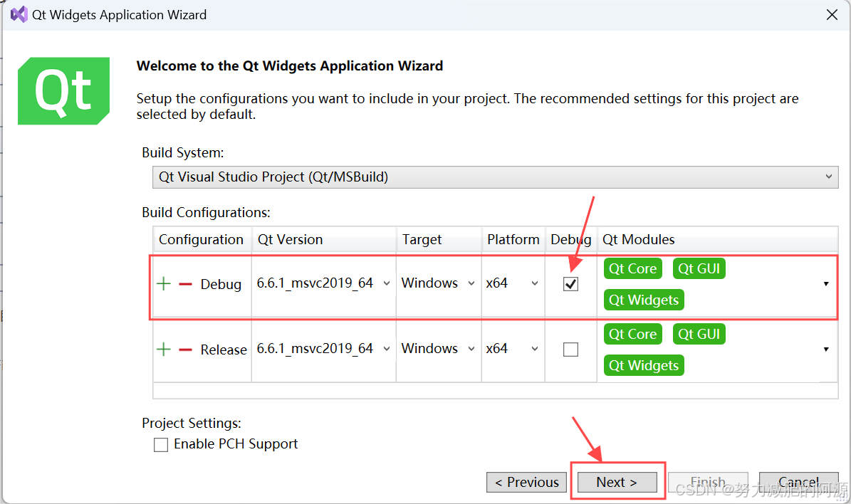Cancel the Qt Widgets Application Wizard

[x=798, y=482]
